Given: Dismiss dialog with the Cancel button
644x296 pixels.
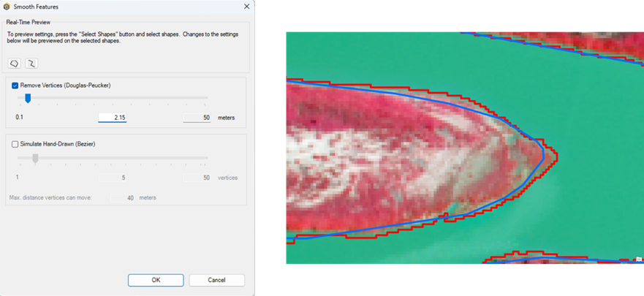Looking at the screenshot, I should (216, 280).
